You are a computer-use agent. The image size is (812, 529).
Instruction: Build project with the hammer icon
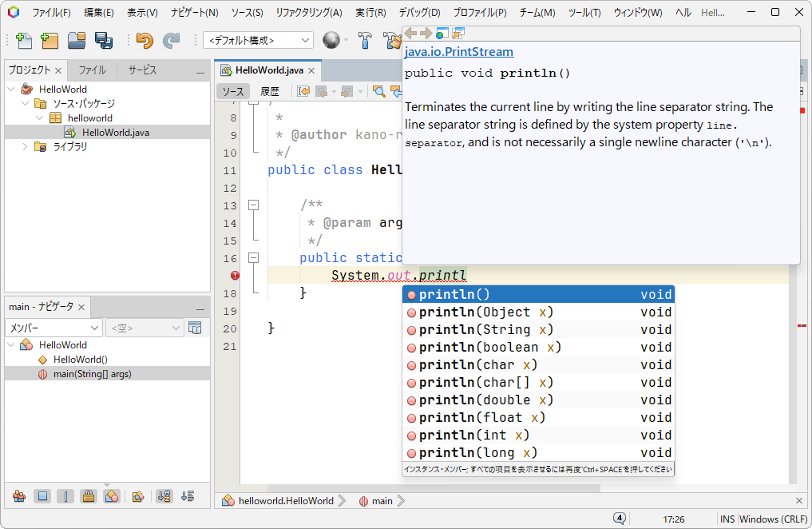365,41
